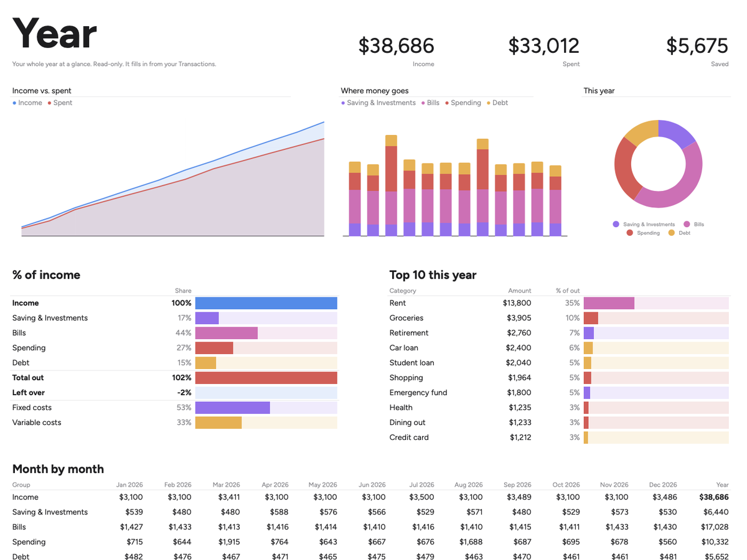Image resolution: width=747 pixels, height=560 pixels.
Task: Select March income cell $3,411
Action: tap(229, 497)
